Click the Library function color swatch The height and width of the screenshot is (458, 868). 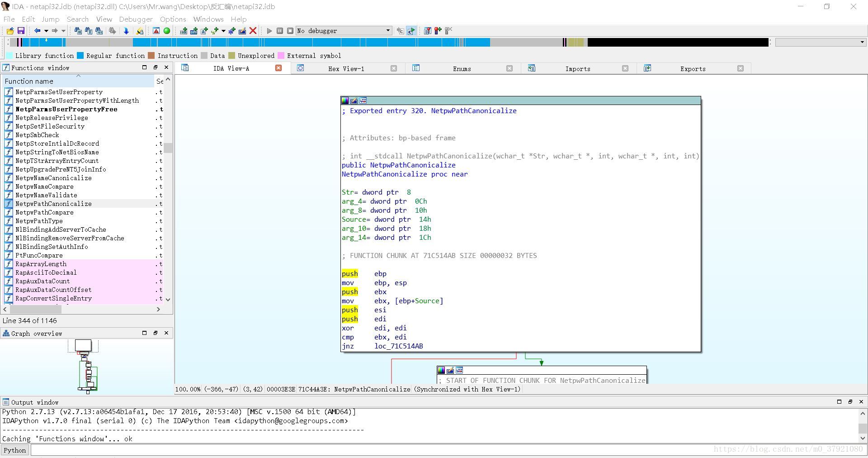click(x=9, y=56)
